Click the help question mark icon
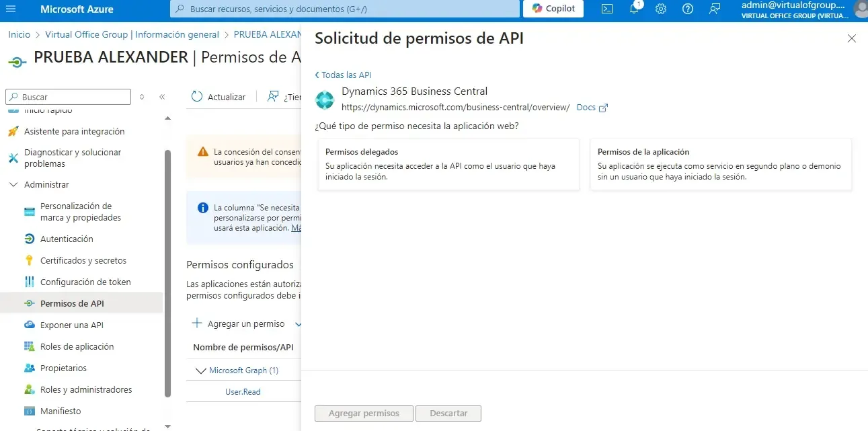 click(x=687, y=9)
